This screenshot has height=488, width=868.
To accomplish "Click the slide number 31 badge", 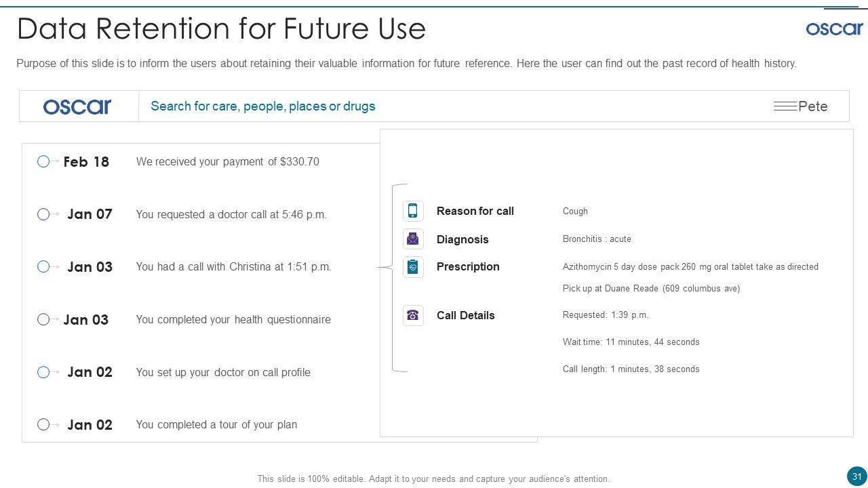I will pyautogui.click(x=856, y=476).
